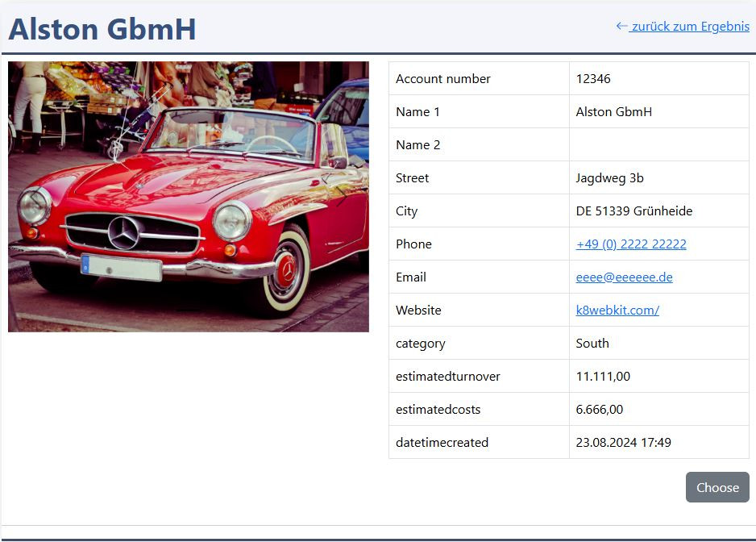Select the street value Jagdweg 3b
The height and width of the screenshot is (542, 756).
tap(609, 178)
